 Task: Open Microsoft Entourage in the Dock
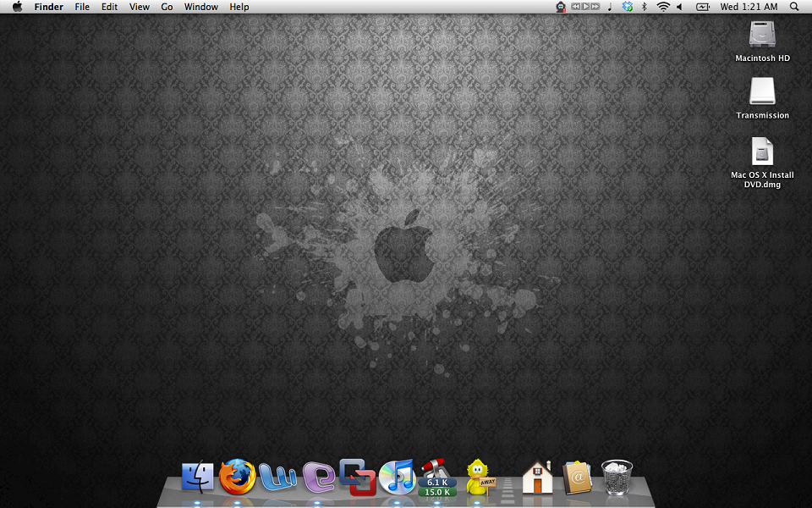[x=319, y=478]
